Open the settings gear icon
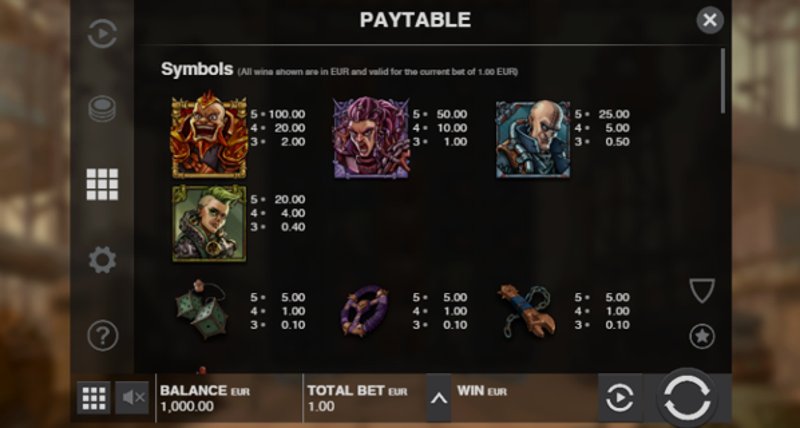Screen dimensions: 800x428 point(102,260)
